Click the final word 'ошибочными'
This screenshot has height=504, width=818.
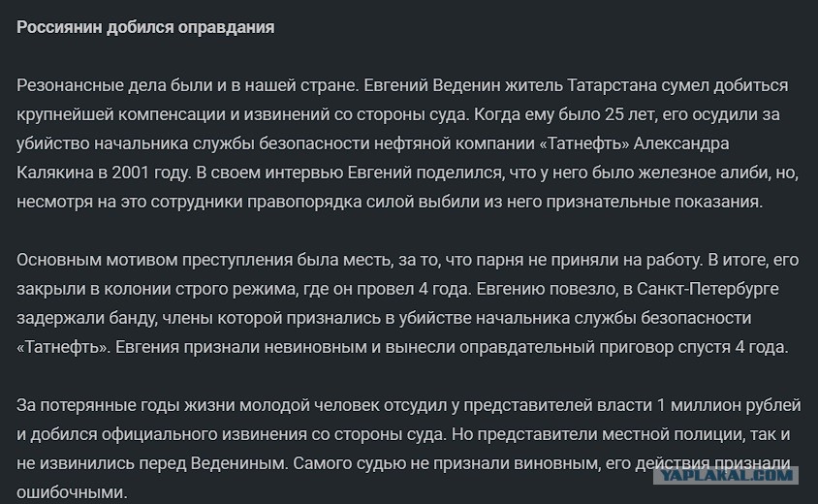72,493
